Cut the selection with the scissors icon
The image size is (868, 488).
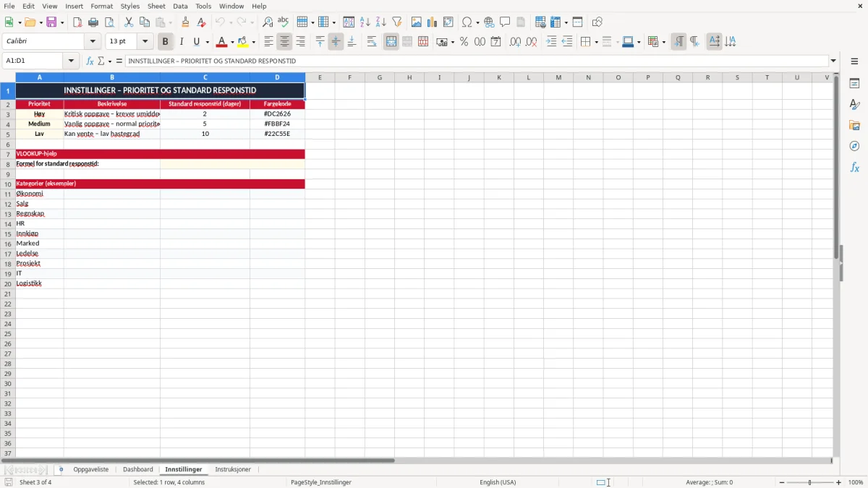[129, 22]
